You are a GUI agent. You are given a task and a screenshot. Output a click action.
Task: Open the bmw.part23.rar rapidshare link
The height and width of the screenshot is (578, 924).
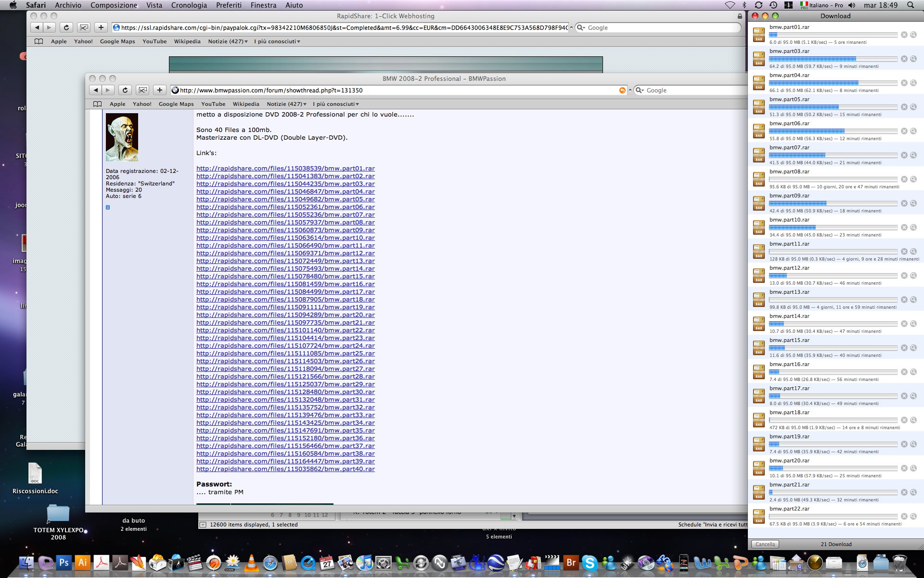tap(285, 338)
